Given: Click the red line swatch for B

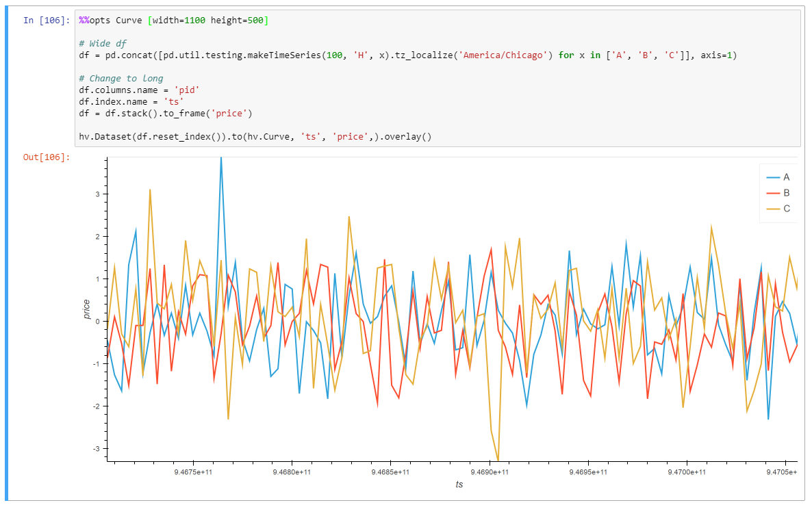Looking at the screenshot, I should (773, 193).
